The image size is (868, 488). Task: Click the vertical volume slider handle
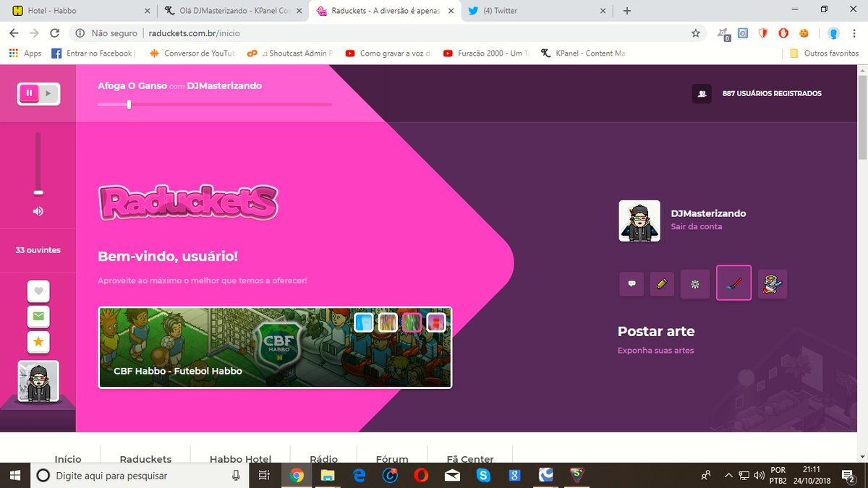38,192
